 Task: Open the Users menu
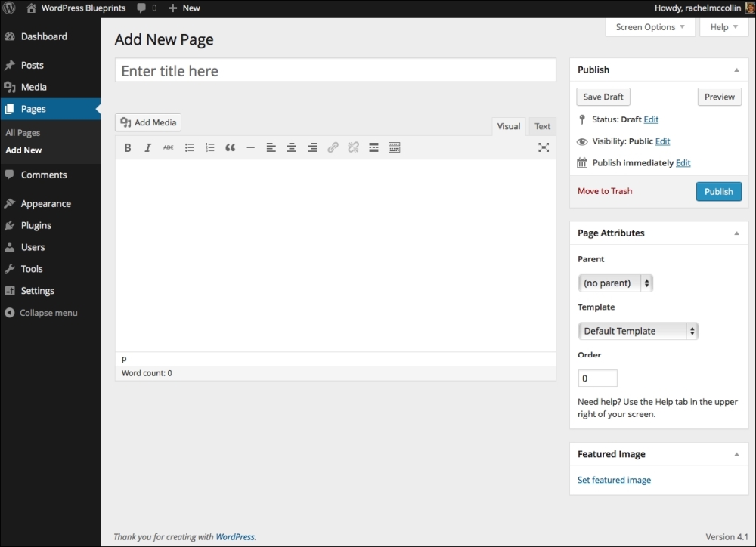[x=50, y=247]
